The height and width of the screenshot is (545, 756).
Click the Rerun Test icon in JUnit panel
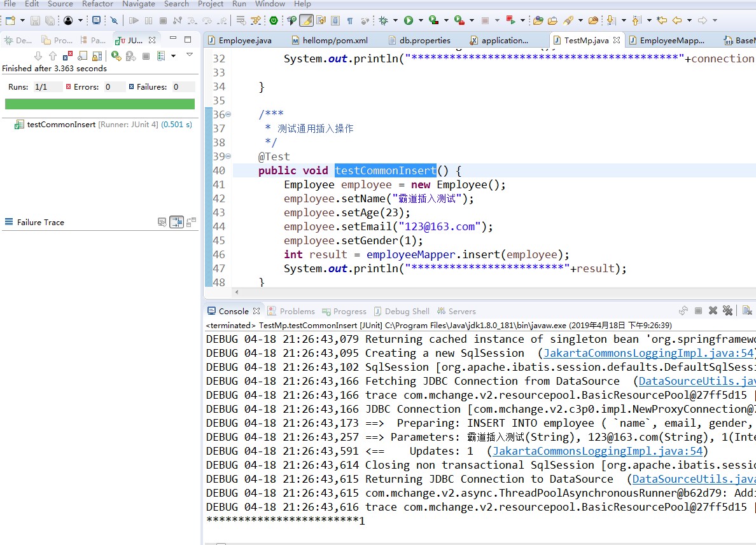[116, 56]
